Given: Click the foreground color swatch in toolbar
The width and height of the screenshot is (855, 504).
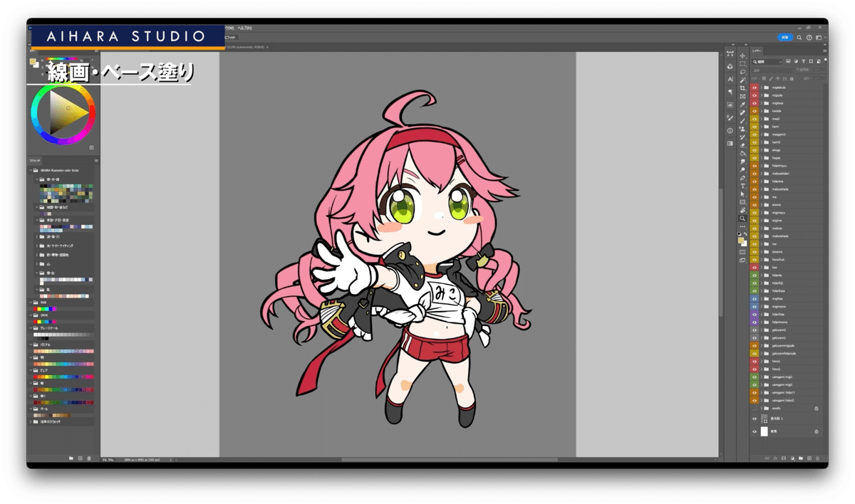Looking at the screenshot, I should click(x=740, y=240).
